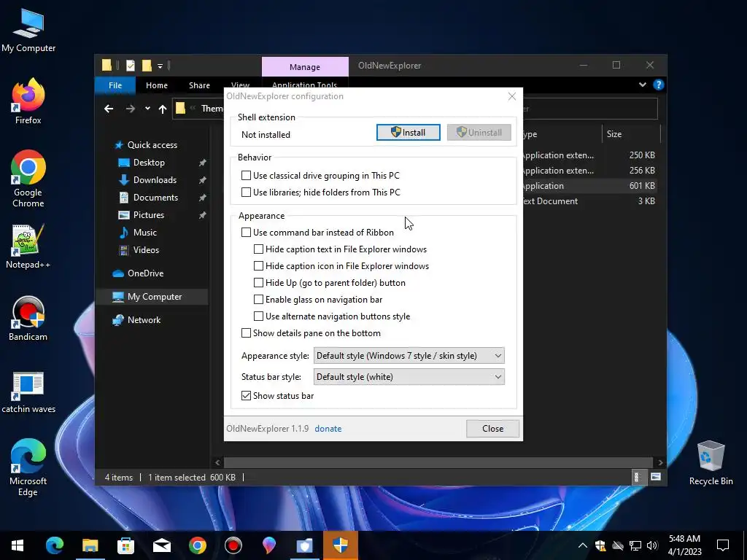Open Downloads in the navigation pane
The image size is (747, 560).
coord(155,180)
